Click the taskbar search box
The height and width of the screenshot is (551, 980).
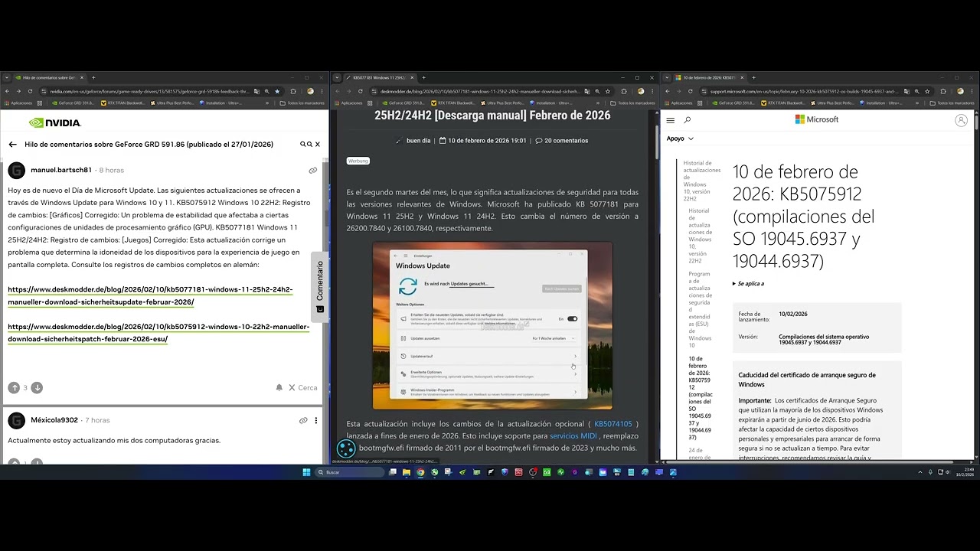350,472
